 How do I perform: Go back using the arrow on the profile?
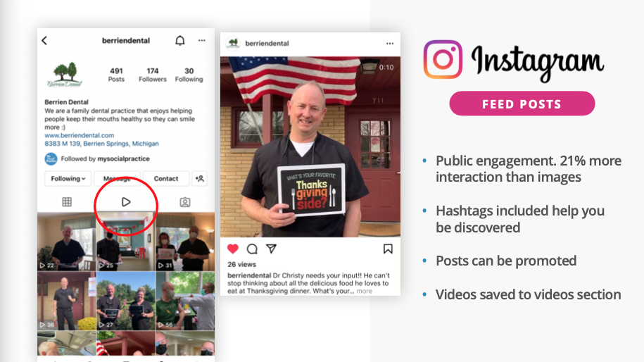(44, 40)
